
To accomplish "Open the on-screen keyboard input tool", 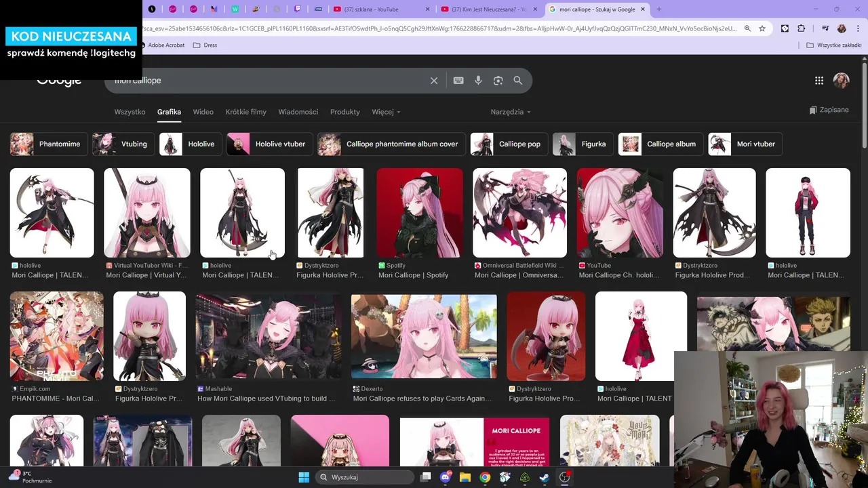I will click(x=458, y=81).
